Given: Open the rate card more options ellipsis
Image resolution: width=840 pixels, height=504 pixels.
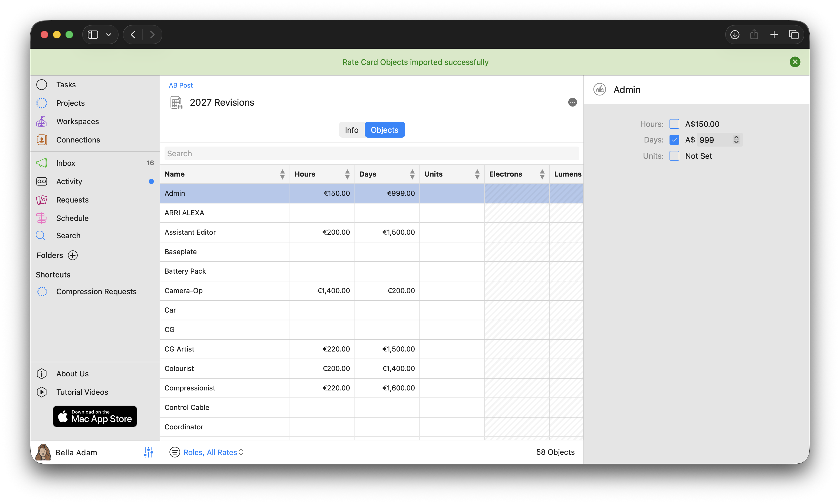Looking at the screenshot, I should click(x=572, y=102).
